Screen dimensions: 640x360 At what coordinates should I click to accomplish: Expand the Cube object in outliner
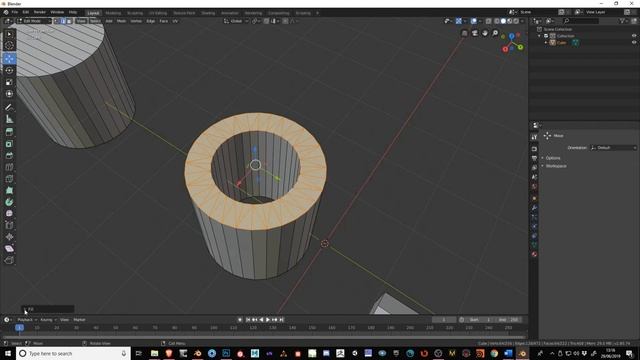[546, 42]
